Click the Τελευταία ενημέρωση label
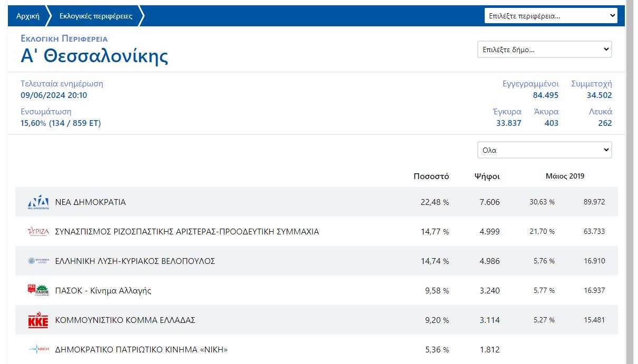The width and height of the screenshot is (638, 364). click(x=62, y=83)
